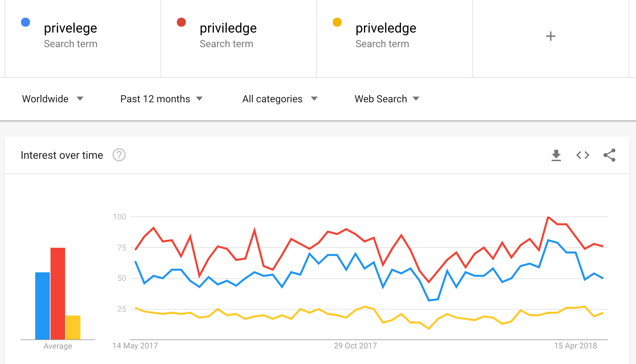Image resolution: width=636 pixels, height=364 pixels.
Task: Click the yellow dot beside priveledge
Action: click(x=337, y=22)
